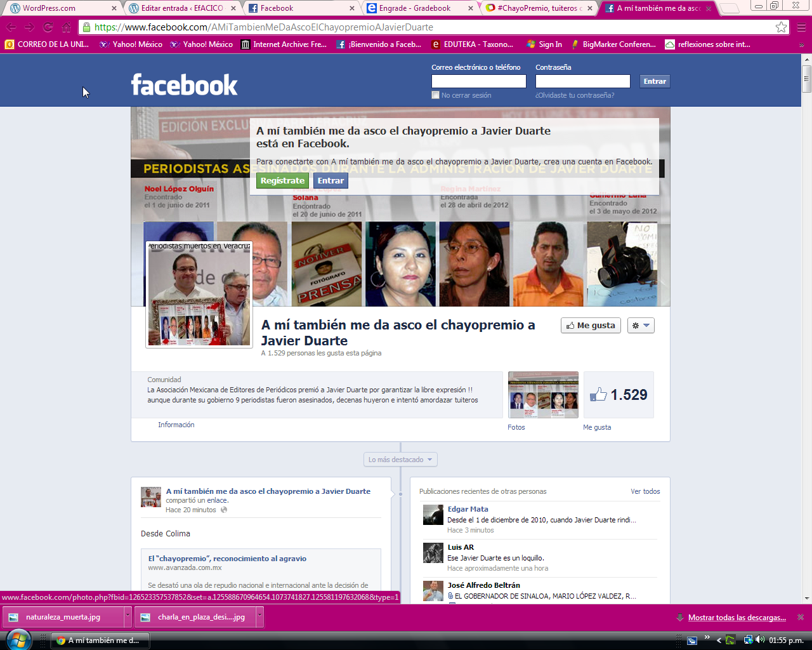Bookmark page with the star icon
Screen dimensions: 812x650
pyautogui.click(x=781, y=27)
